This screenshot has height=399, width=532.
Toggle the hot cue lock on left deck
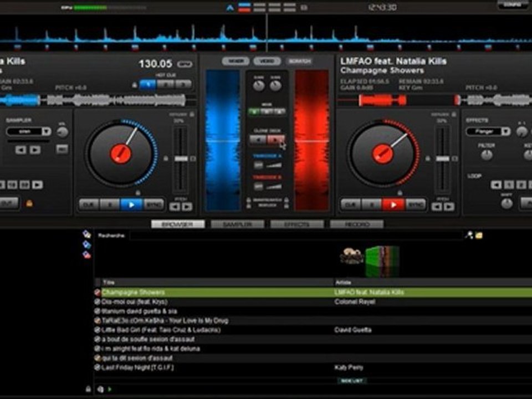[135, 85]
